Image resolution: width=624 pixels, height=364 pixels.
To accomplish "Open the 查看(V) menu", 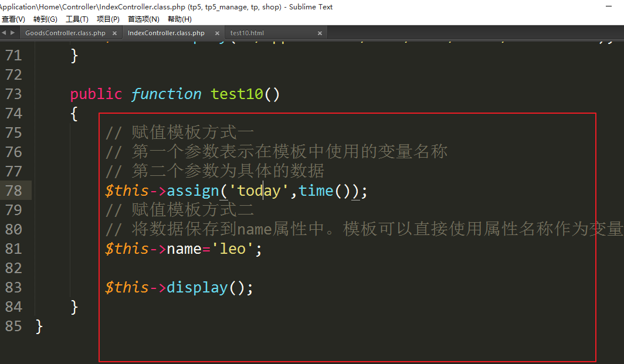I will coord(13,19).
